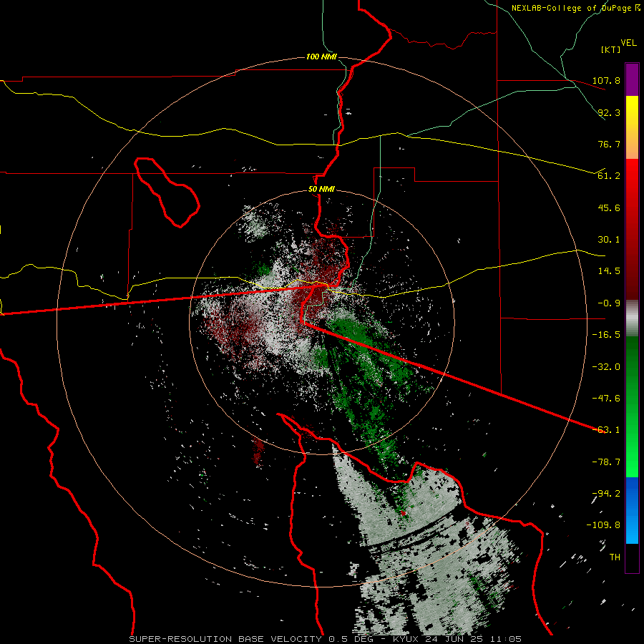Select the 14.5 velocity value
The image size is (644, 644).
tap(609, 271)
